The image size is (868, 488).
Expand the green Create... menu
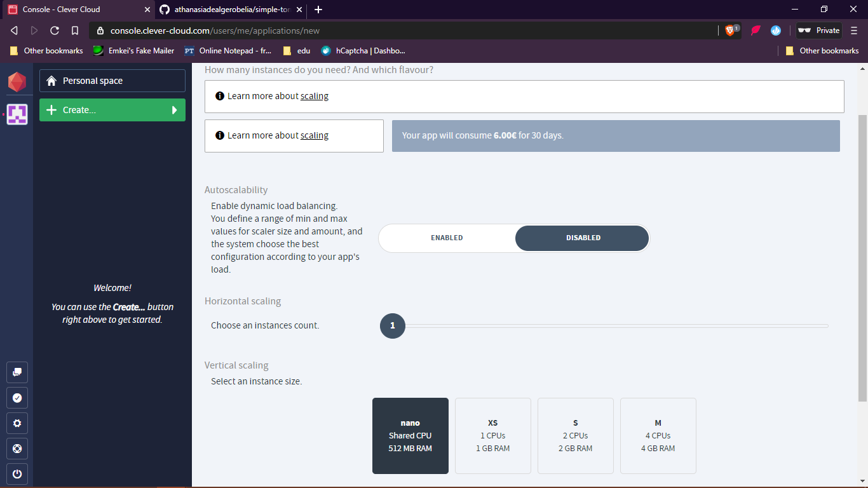112,110
